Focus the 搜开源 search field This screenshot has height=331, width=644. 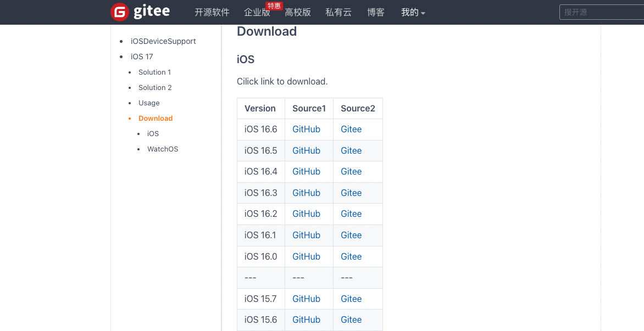[x=602, y=12]
